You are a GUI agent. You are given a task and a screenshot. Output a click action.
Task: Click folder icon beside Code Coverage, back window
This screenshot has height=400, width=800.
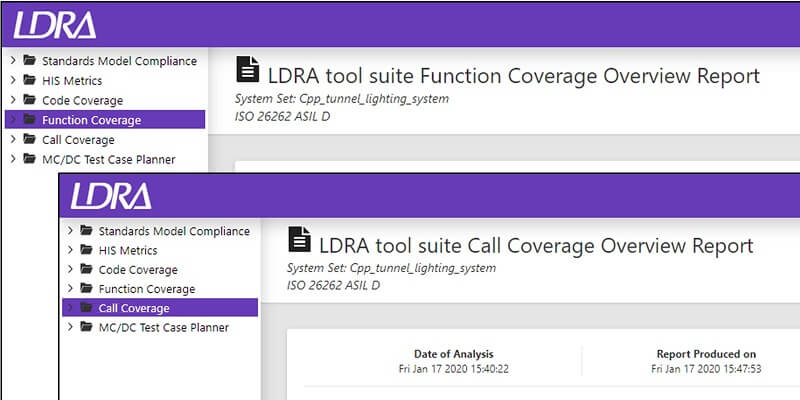pos(30,101)
